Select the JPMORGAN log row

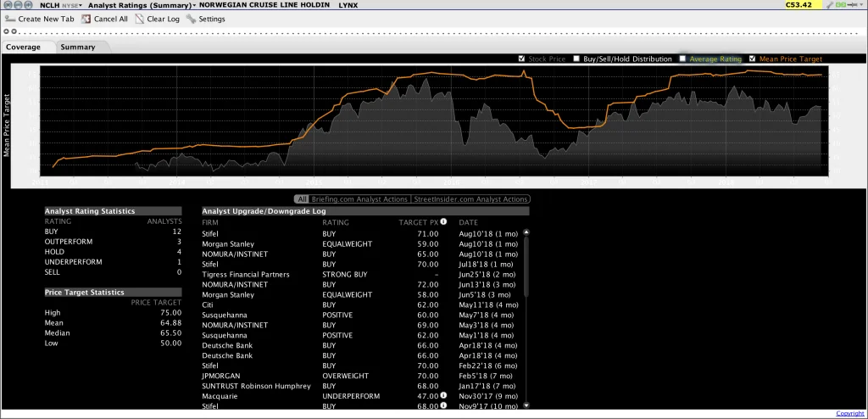tap(361, 376)
